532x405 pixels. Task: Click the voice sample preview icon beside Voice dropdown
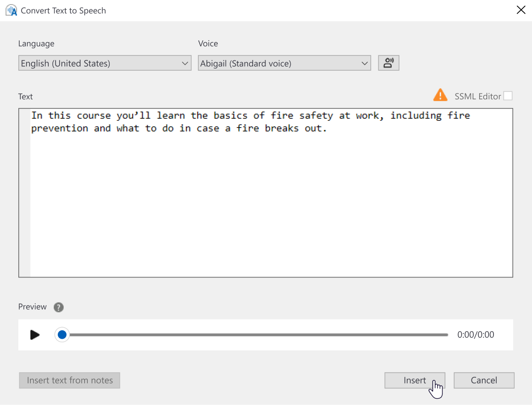tap(388, 63)
